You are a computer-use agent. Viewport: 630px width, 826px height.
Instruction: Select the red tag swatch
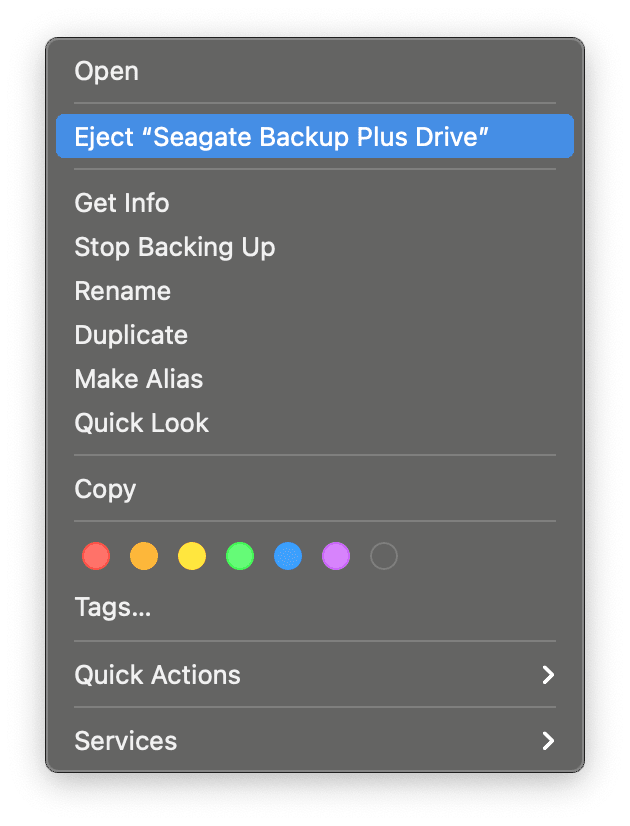tap(95, 556)
